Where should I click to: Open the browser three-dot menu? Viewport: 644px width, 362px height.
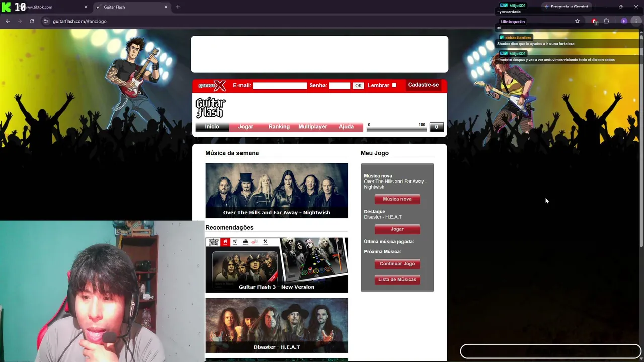pos(636,21)
